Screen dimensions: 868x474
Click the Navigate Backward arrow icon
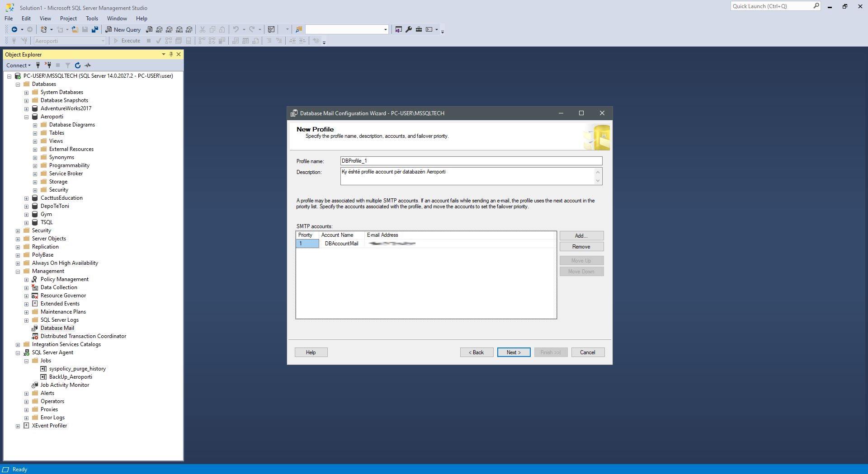click(14, 29)
